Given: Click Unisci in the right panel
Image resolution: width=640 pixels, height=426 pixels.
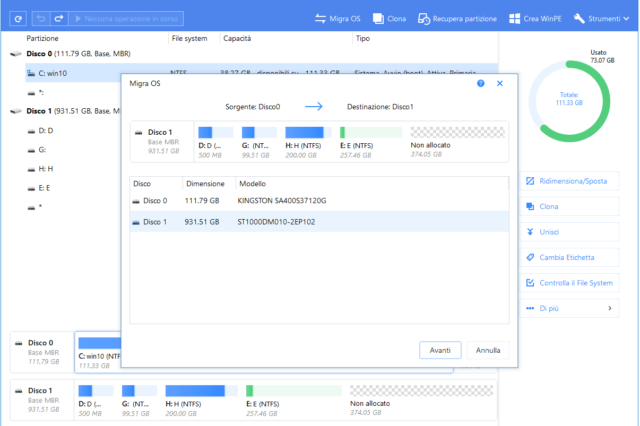Looking at the screenshot, I should pos(550,231).
